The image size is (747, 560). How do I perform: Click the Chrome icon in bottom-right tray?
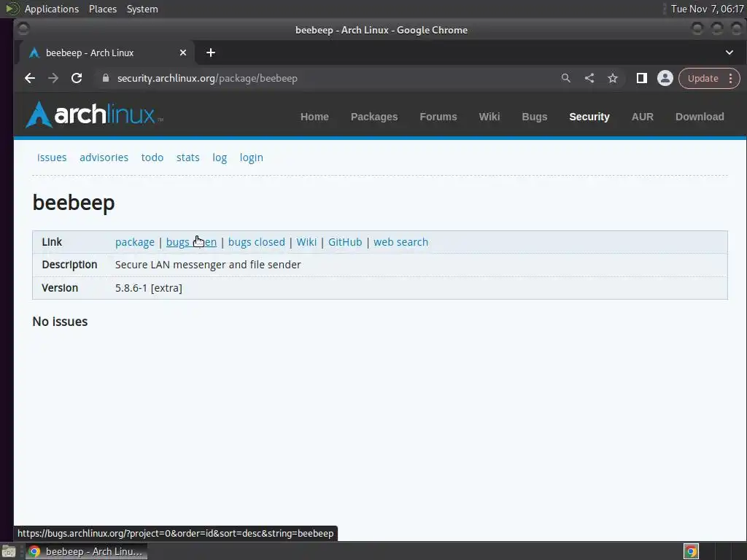pos(691,551)
